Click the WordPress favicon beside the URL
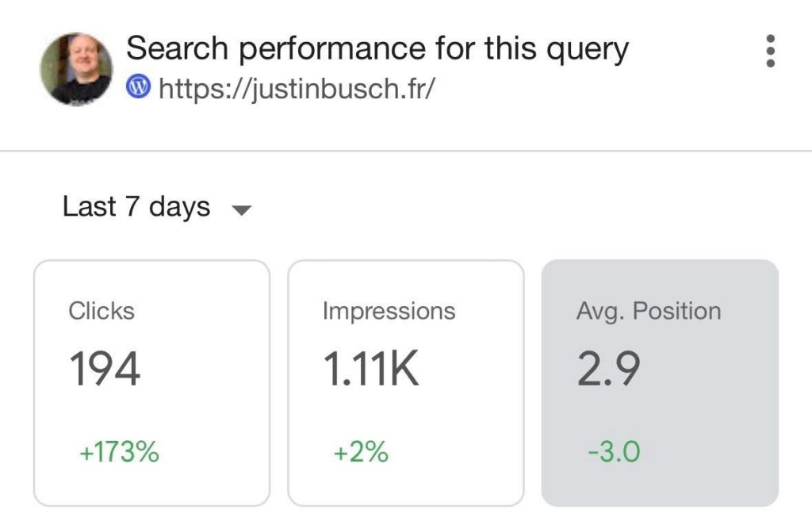Screen dimensions: 812x529 [139, 87]
